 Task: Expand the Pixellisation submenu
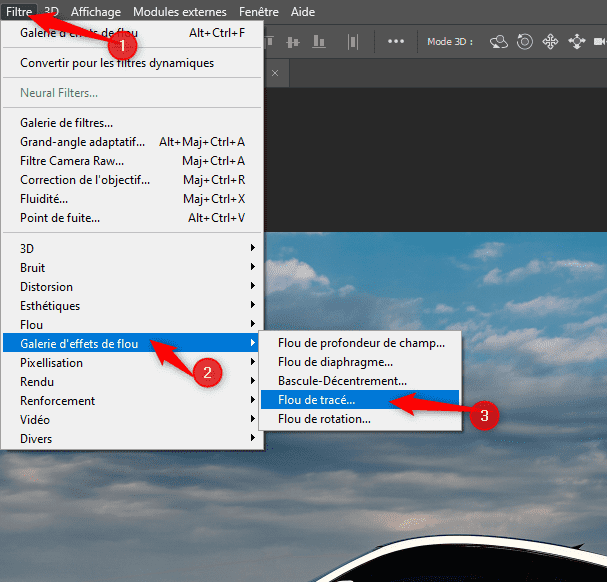[132, 363]
